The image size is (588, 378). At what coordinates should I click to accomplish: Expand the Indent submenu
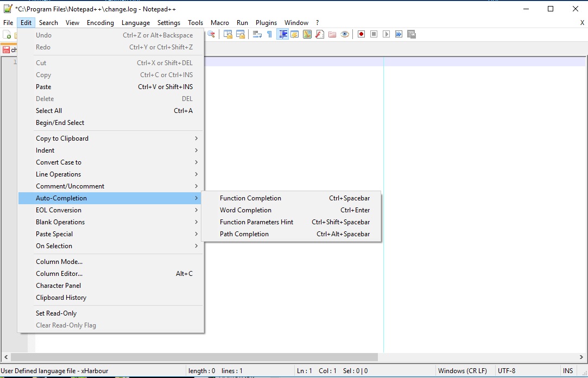[x=111, y=150]
